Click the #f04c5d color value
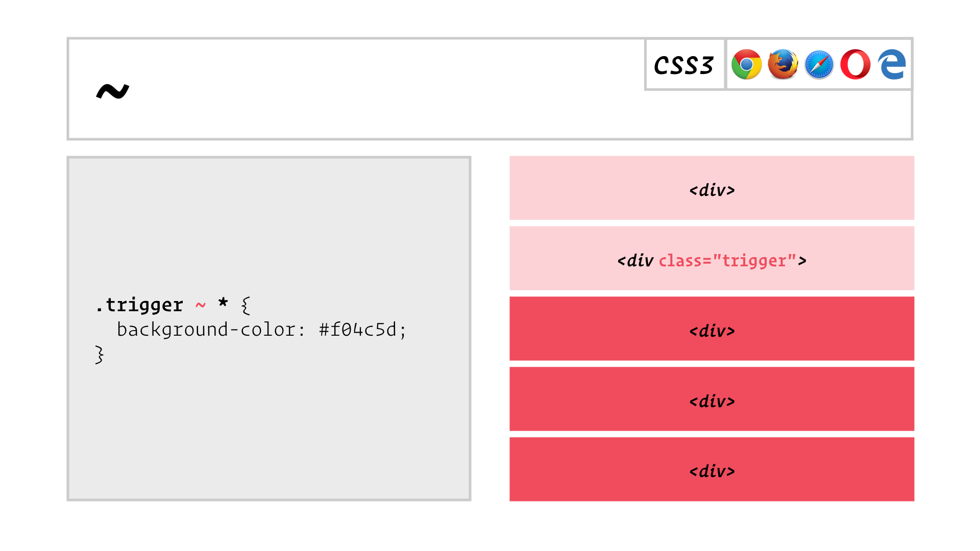The height and width of the screenshot is (551, 980). (358, 330)
